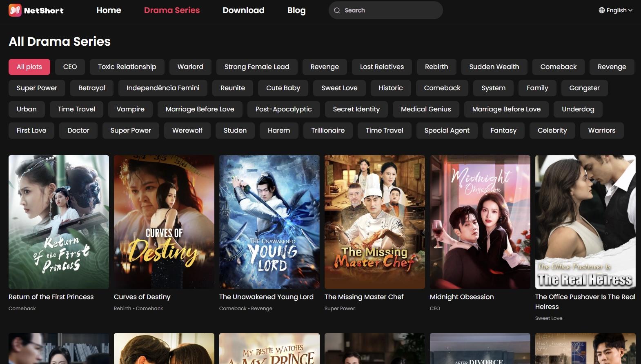The image size is (641, 364).
Task: Click the Midnight Obsession title link
Action: 462,297
